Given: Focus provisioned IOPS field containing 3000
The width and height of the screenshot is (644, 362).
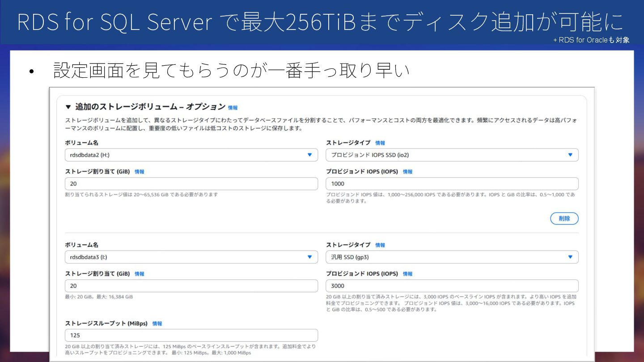Looking at the screenshot, I should [x=452, y=286].
